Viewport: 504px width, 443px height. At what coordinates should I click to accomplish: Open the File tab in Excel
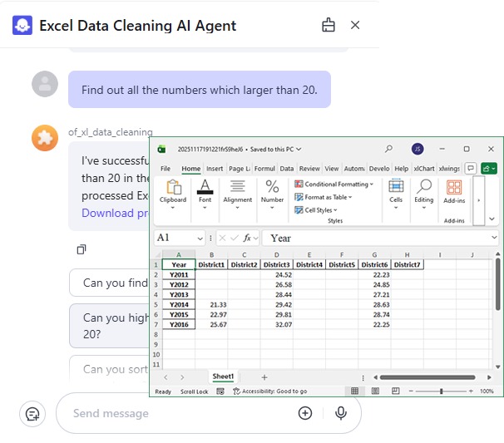click(x=166, y=169)
